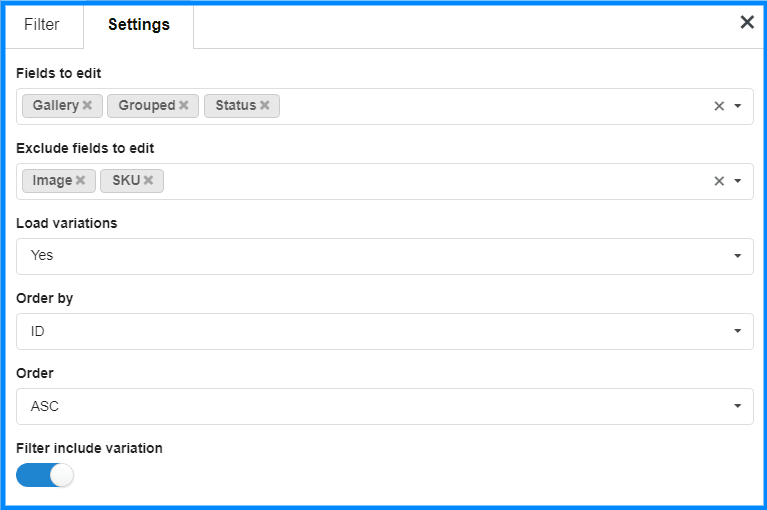Screen dimensions: 767x510
Task: Remove the Status tag
Action: (x=265, y=105)
